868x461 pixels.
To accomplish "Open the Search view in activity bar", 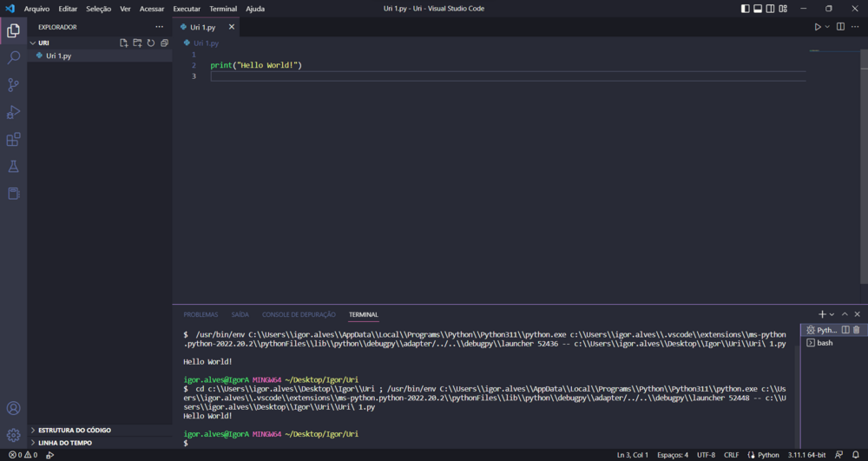I will pos(13,58).
